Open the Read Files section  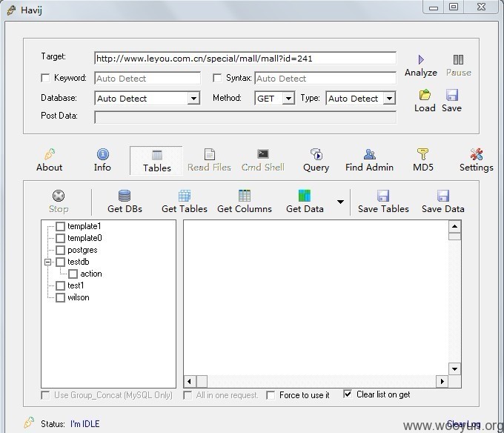209,160
